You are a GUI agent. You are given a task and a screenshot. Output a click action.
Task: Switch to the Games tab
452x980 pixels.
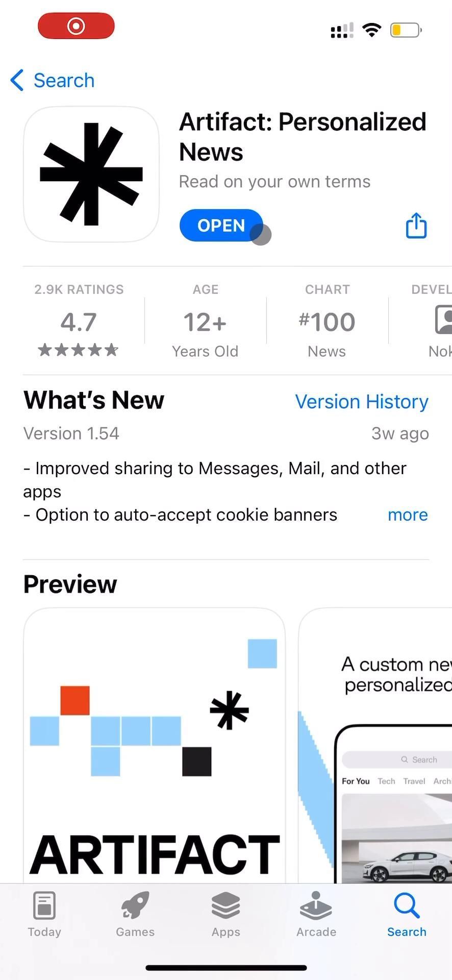[x=135, y=915]
